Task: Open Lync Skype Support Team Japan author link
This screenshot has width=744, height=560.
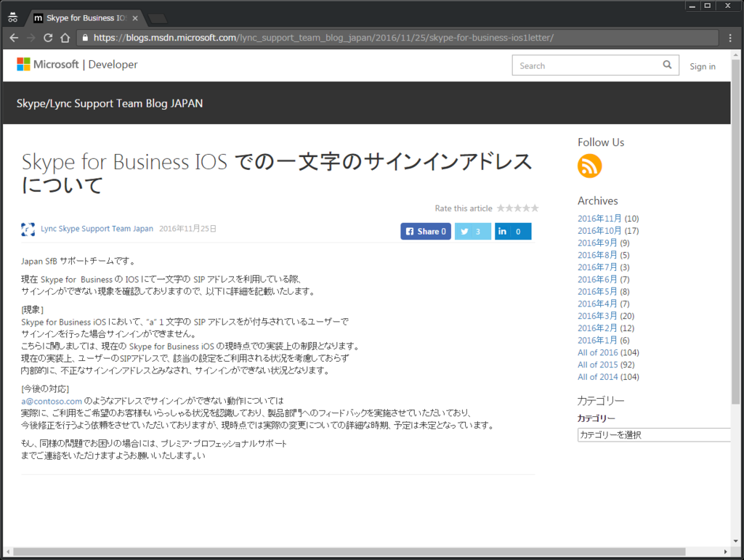Action: [97, 229]
